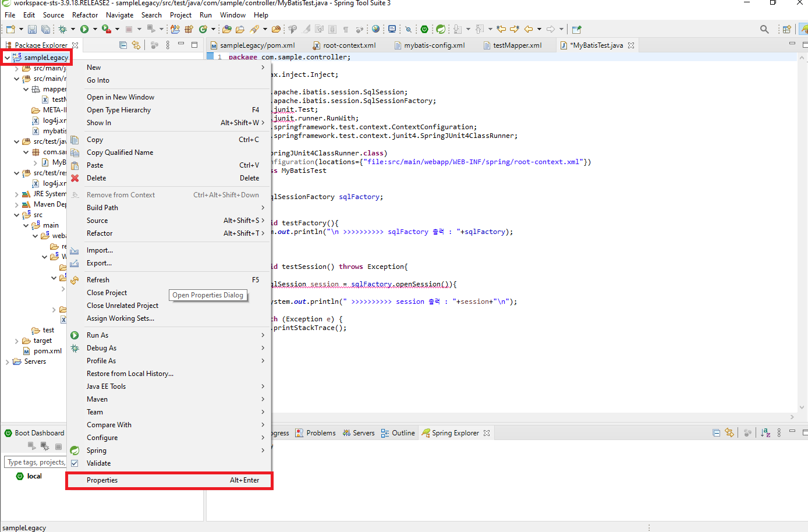Click the Open Type toolbar icon

tap(227, 29)
